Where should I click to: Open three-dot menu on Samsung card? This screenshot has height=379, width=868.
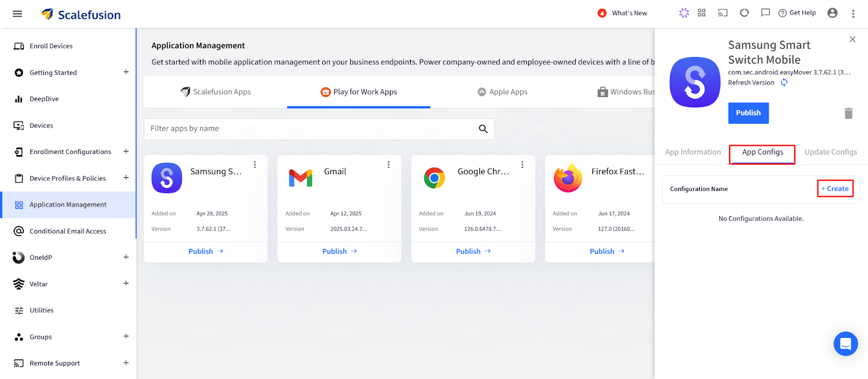click(x=255, y=165)
